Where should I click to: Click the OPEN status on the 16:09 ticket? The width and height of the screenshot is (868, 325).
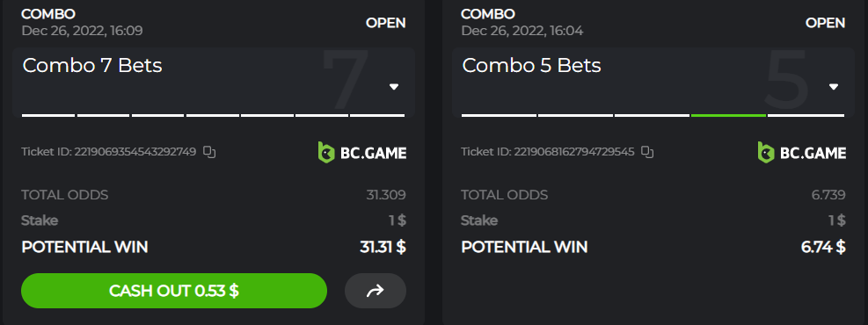(x=386, y=23)
